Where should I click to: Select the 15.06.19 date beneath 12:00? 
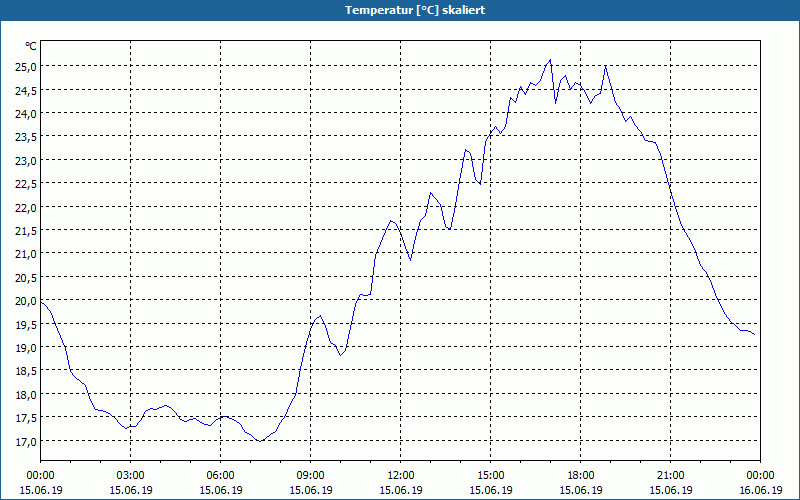tap(401, 490)
